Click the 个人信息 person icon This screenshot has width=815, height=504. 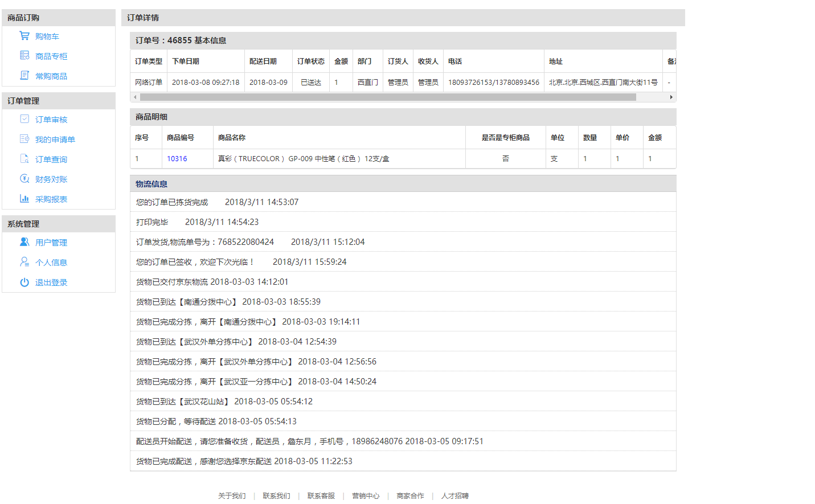pos(24,261)
